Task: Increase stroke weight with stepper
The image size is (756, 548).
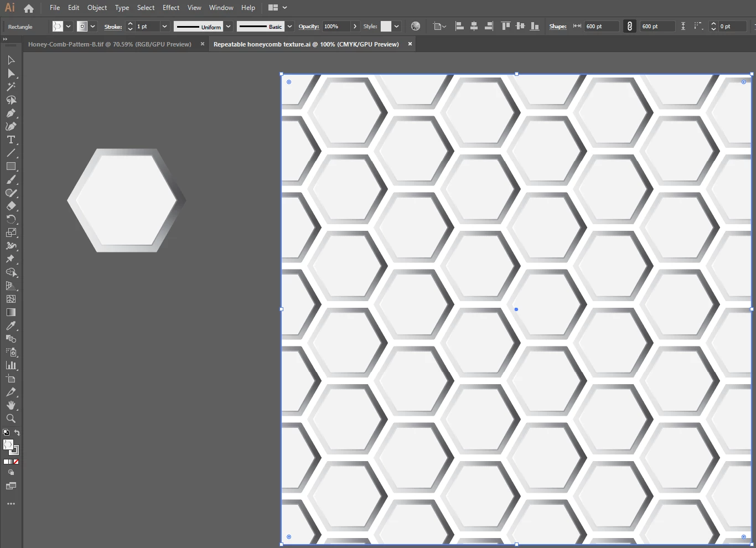Action: [x=130, y=23]
